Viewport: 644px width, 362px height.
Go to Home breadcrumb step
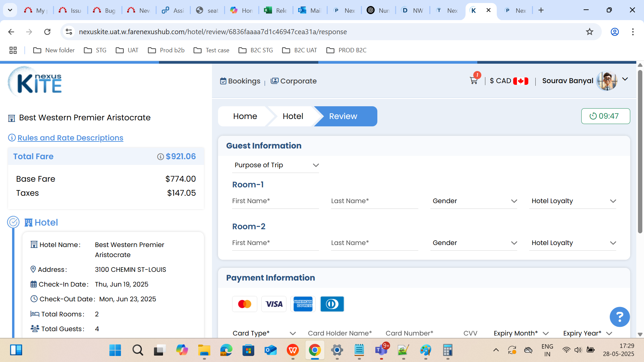(245, 116)
